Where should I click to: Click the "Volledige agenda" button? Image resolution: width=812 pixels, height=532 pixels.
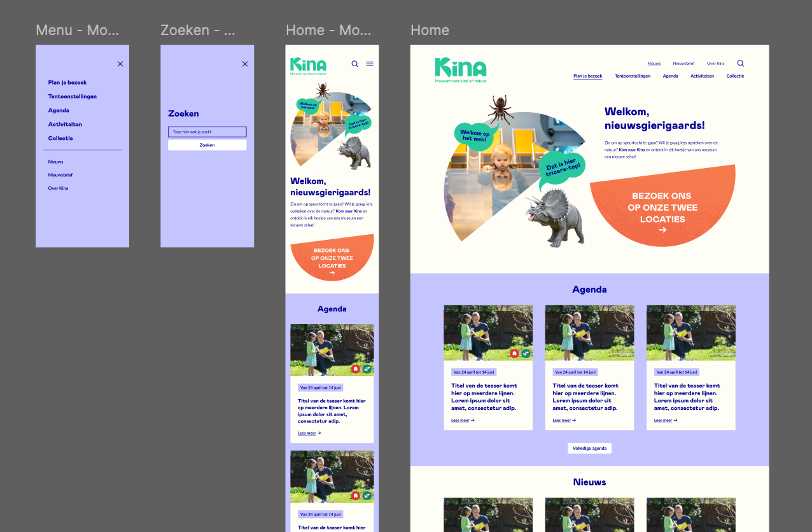(589, 449)
